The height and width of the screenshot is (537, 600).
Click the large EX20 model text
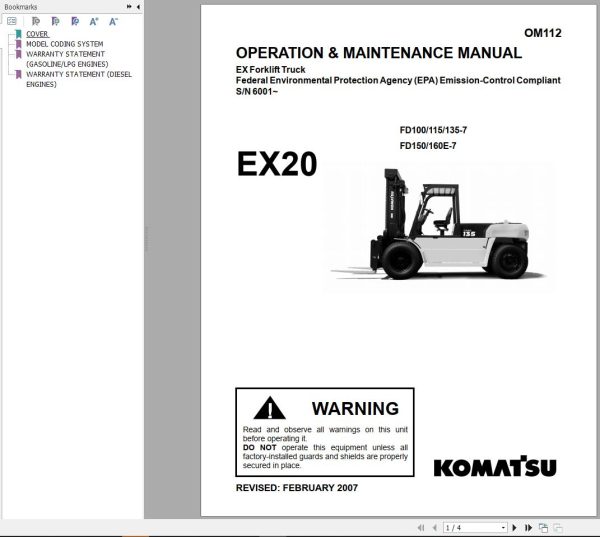(x=277, y=164)
